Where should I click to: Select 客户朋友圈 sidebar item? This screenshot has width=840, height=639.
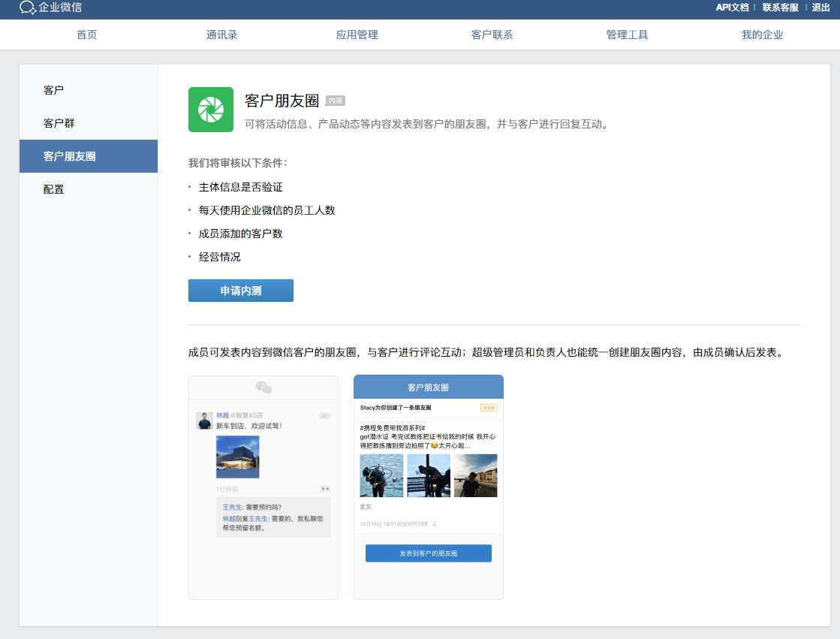pyautogui.click(x=89, y=156)
